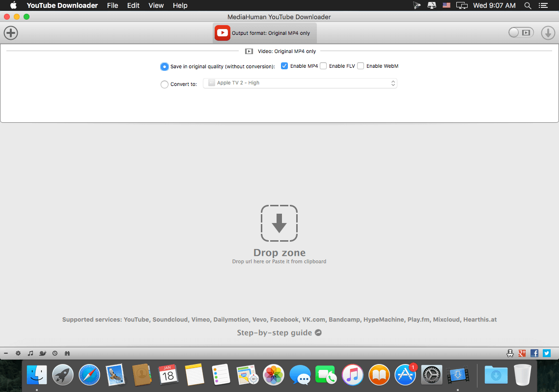The image size is (559, 392).
Task: Open Safari from the dock
Action: pyautogui.click(x=89, y=375)
